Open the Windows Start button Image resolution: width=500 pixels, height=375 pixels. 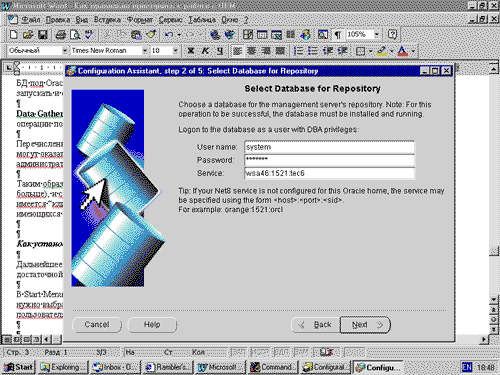coord(18,367)
